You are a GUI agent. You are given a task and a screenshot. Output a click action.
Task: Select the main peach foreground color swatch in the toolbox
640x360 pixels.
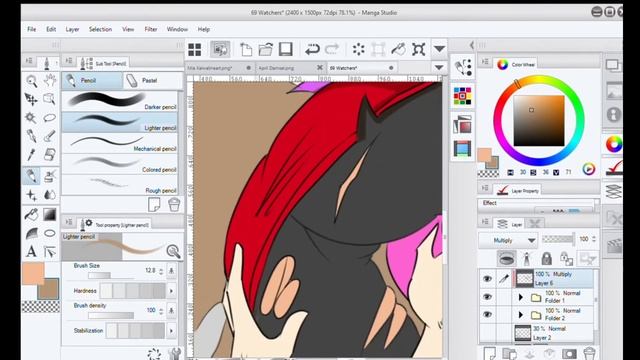tap(33, 273)
